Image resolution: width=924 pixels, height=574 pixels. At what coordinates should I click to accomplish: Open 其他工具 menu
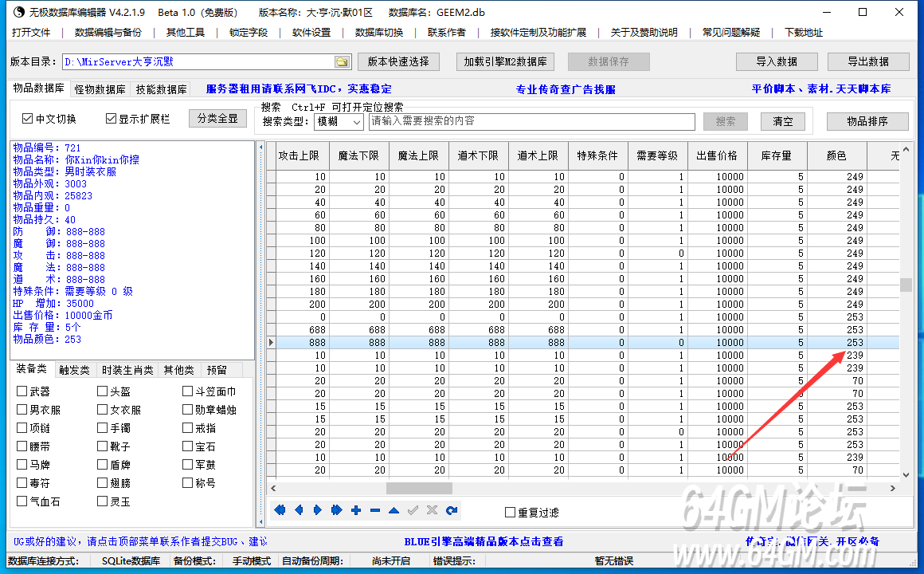[x=186, y=33]
